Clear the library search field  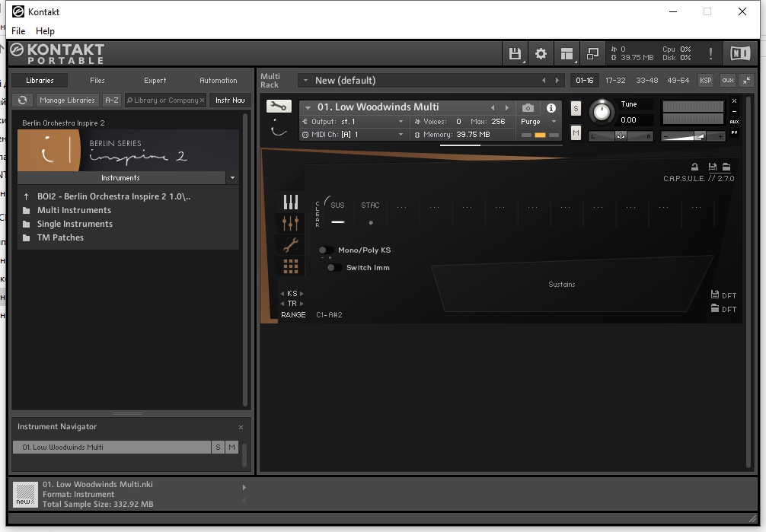pyautogui.click(x=202, y=100)
